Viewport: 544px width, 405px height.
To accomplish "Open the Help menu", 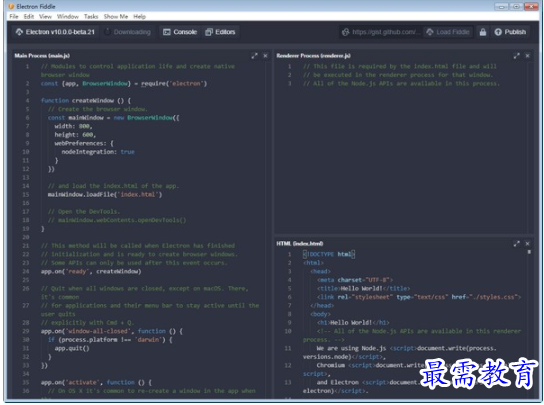I will (139, 16).
